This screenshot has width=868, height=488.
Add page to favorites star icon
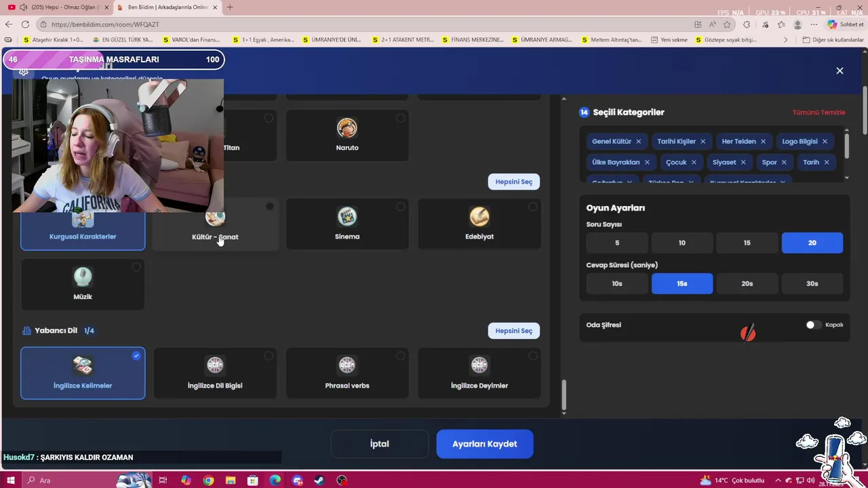pos(727,24)
